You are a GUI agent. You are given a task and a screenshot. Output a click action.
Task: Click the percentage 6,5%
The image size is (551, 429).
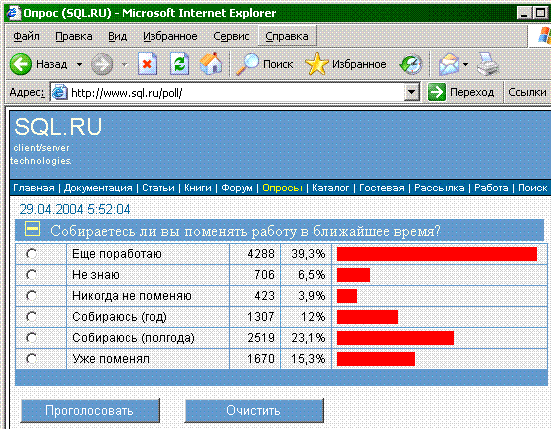pyautogui.click(x=311, y=275)
